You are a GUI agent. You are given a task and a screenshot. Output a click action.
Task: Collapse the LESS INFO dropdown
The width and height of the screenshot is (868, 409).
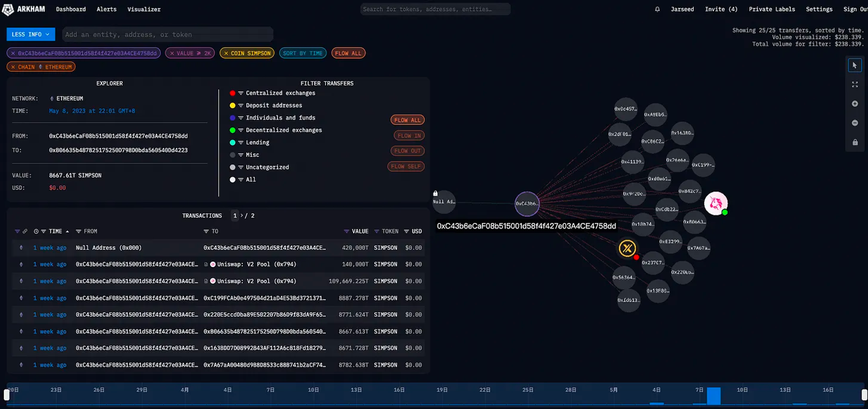pos(31,35)
